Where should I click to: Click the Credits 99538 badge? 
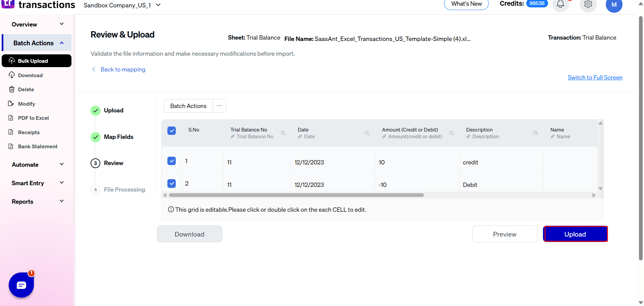(x=537, y=3)
